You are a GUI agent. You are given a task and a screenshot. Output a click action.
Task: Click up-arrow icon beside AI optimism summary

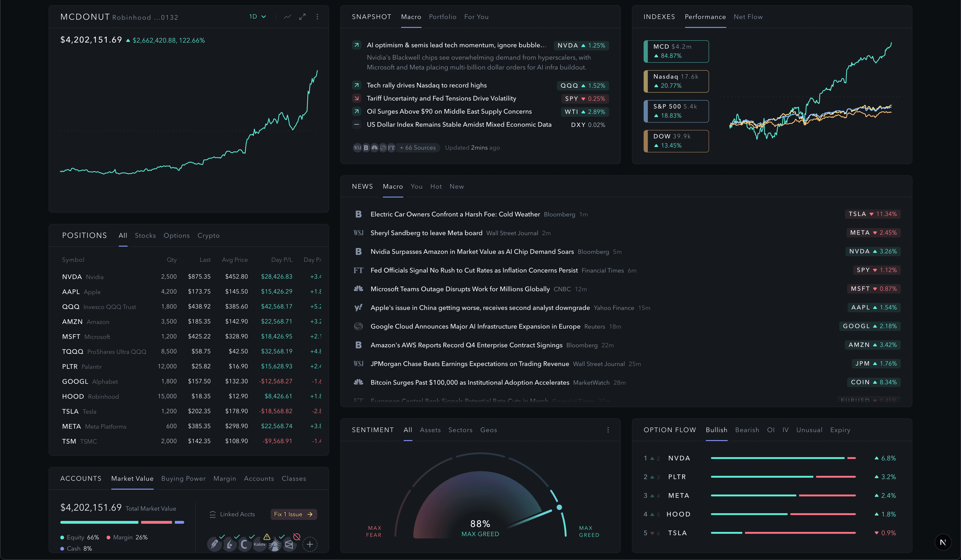click(x=357, y=45)
